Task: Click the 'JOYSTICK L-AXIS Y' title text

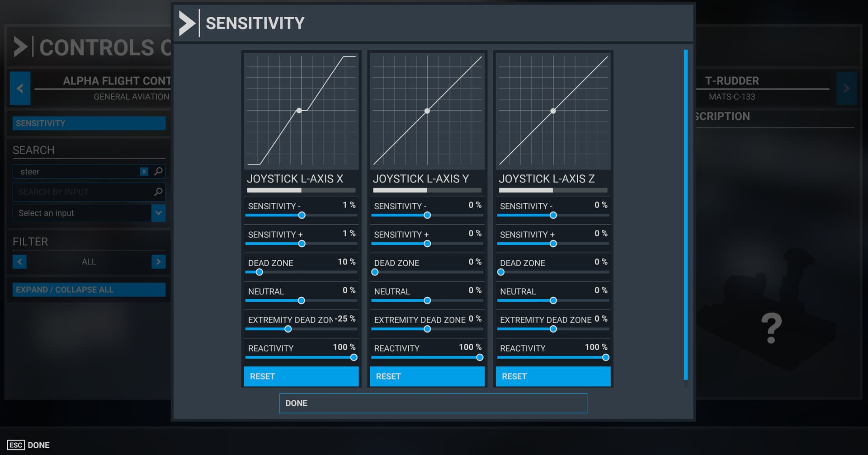Action: click(421, 179)
